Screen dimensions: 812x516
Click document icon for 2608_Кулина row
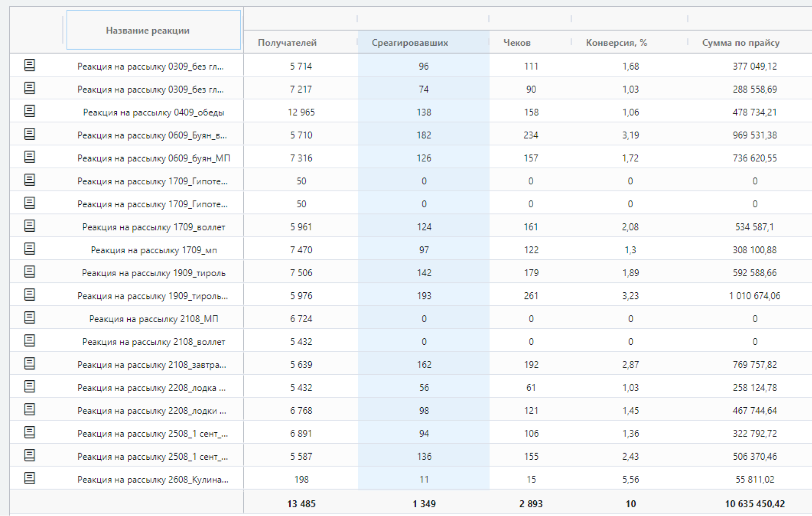(29, 479)
